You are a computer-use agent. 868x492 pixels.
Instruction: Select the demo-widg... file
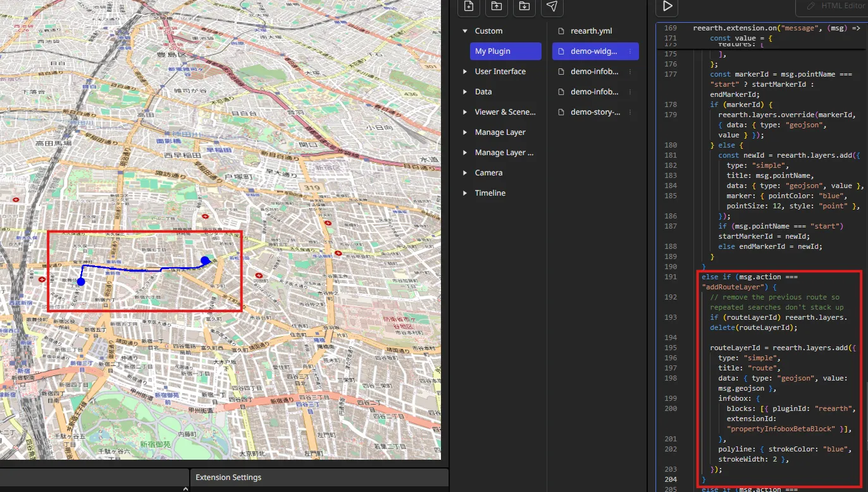pos(595,51)
